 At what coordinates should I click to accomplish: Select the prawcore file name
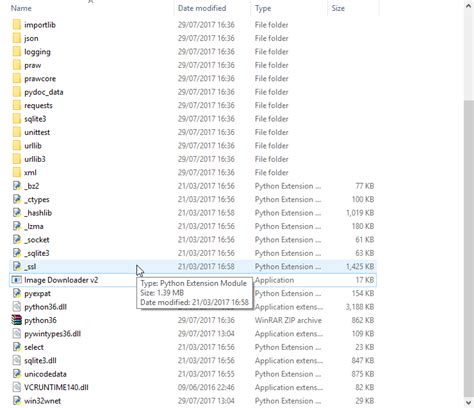40,79
